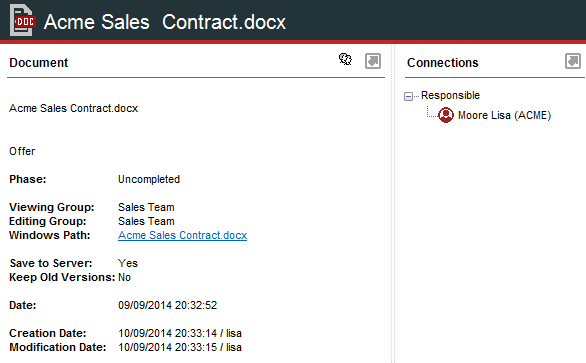This screenshot has width=586, height=363.
Task: Select the Responsible tree label
Action: point(450,95)
